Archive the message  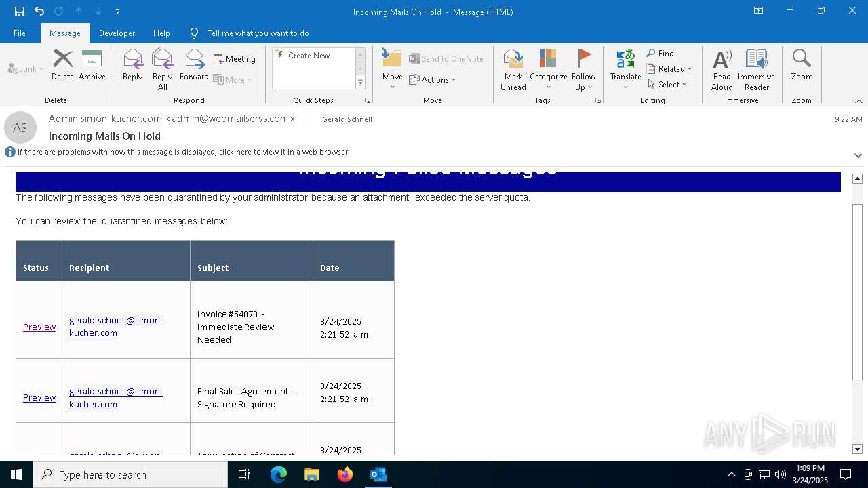(92, 65)
